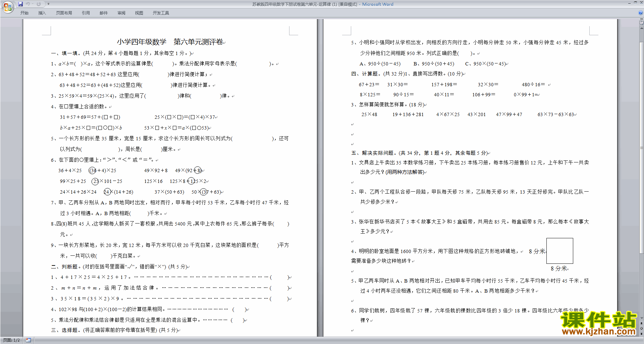Click the expression 31+57+69=57+(□+□)

coord(90,117)
